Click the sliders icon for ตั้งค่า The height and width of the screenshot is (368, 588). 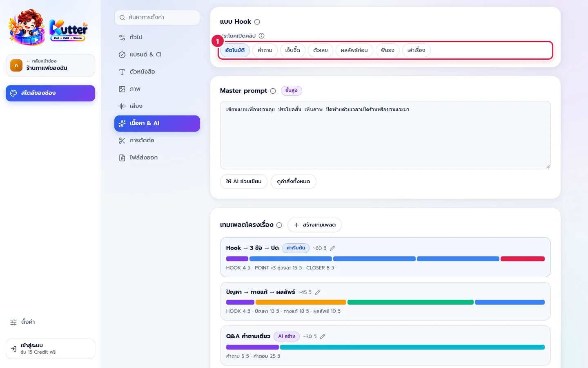pos(13,322)
